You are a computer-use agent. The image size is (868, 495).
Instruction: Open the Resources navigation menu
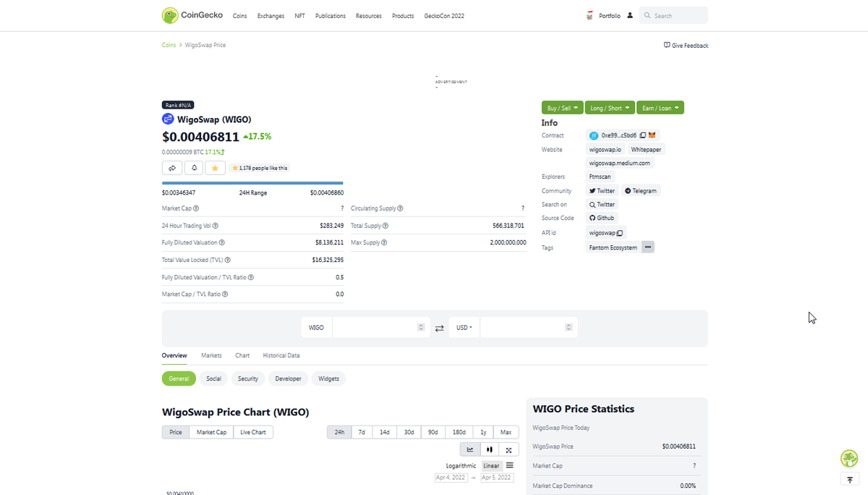[369, 16]
